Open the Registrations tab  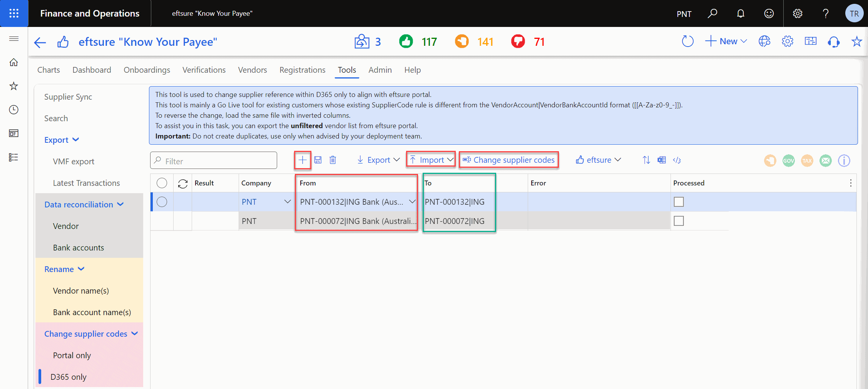[303, 70]
